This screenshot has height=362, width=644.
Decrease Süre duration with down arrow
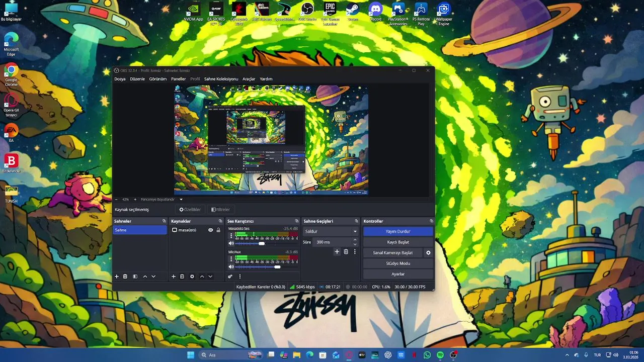pos(355,244)
